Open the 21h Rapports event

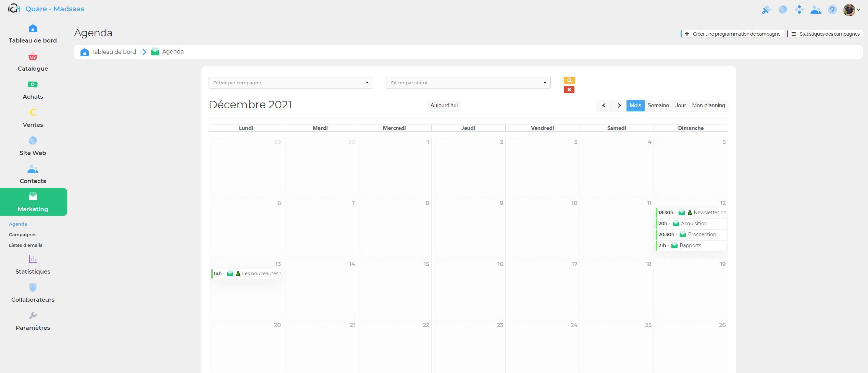tap(691, 245)
